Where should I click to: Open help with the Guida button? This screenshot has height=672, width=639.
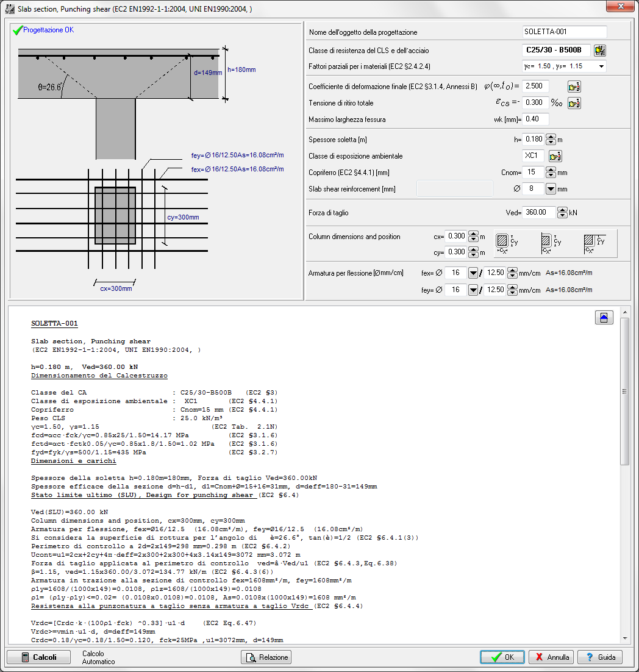coord(600,657)
